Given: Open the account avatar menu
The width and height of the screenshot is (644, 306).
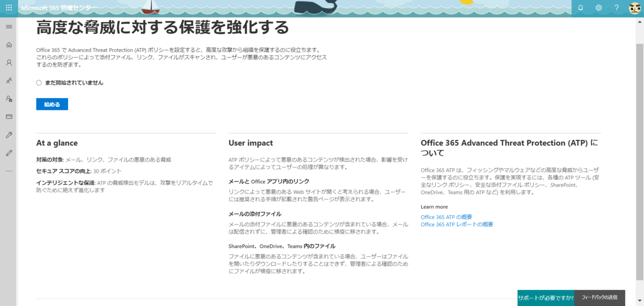Looking at the screenshot, I should tap(635, 8).
